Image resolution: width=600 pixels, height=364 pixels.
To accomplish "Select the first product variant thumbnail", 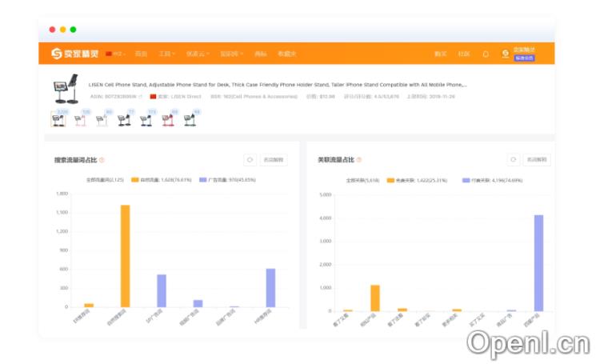I will coord(58,120).
